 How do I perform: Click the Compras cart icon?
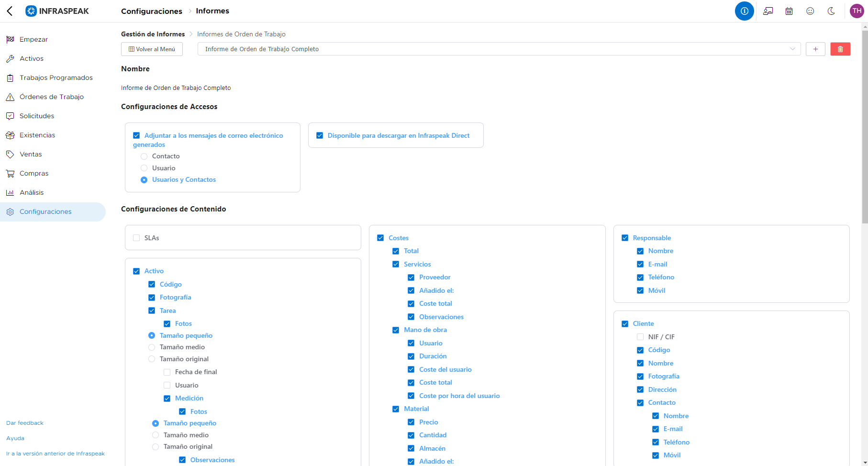coord(10,173)
